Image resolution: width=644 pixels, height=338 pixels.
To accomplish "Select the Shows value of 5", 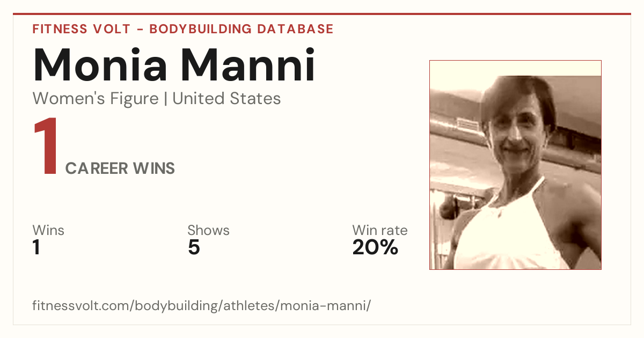I will (x=194, y=248).
